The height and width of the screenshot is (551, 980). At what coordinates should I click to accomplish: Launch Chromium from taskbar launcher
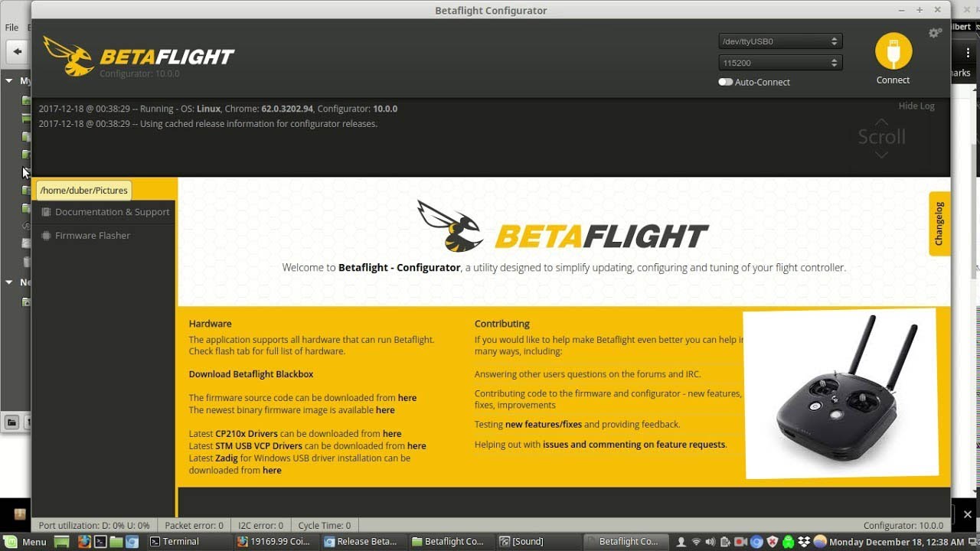click(132, 542)
